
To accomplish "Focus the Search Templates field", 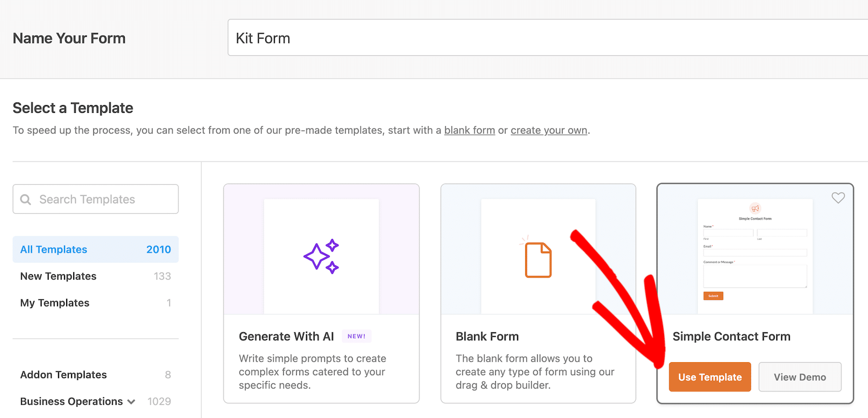I will click(x=103, y=200).
